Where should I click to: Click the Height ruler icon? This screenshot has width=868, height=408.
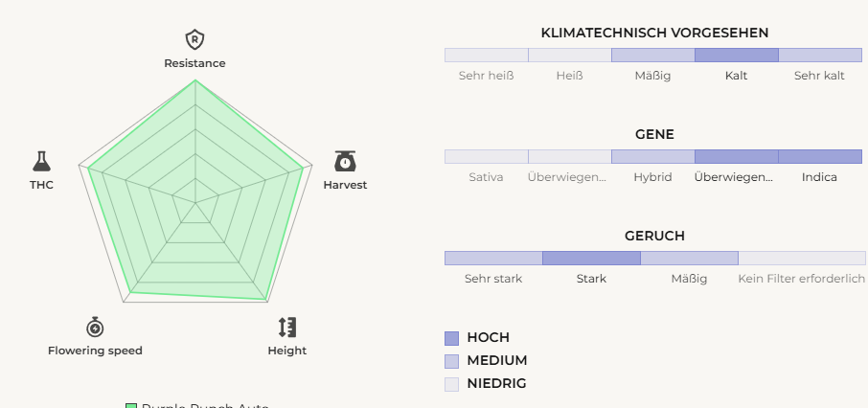[x=287, y=327]
